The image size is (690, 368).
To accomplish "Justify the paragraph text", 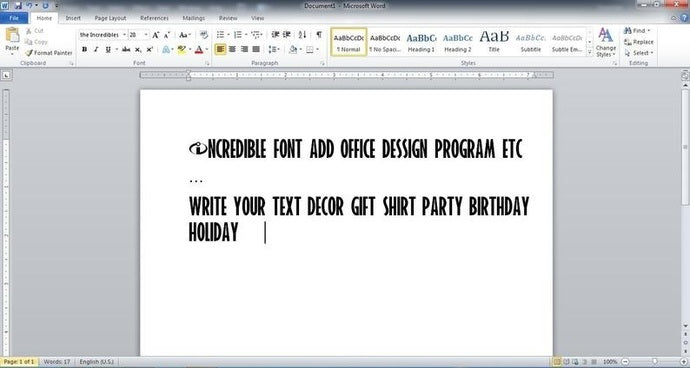I will pos(256,49).
